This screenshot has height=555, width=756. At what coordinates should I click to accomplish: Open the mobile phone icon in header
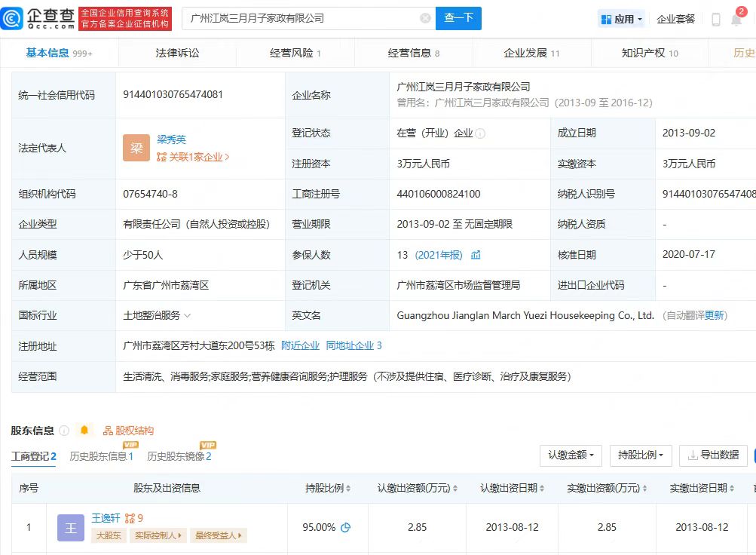click(716, 20)
